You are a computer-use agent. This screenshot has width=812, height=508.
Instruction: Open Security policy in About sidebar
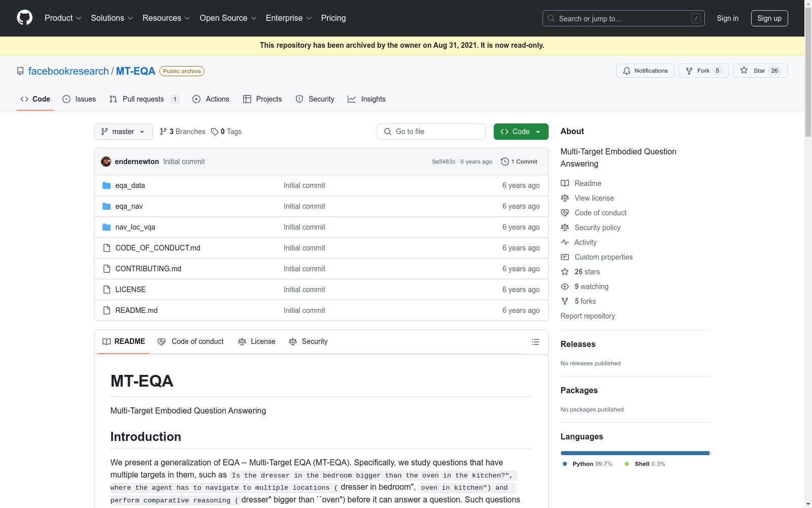point(591,228)
